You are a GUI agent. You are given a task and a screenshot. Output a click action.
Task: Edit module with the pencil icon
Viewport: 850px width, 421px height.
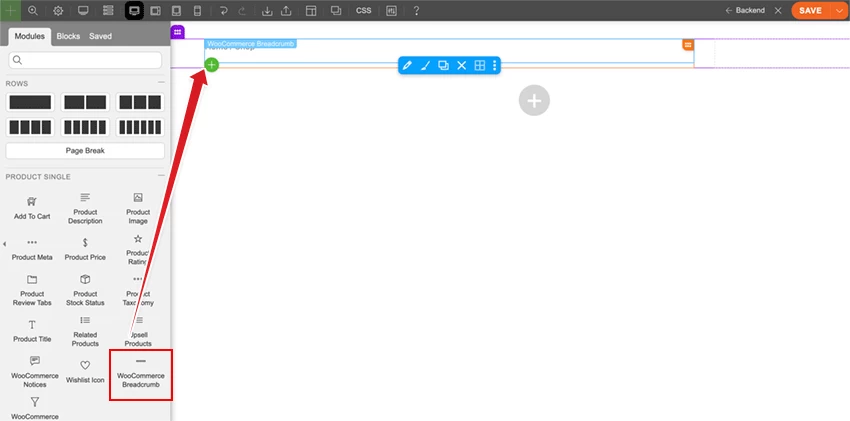coord(408,66)
